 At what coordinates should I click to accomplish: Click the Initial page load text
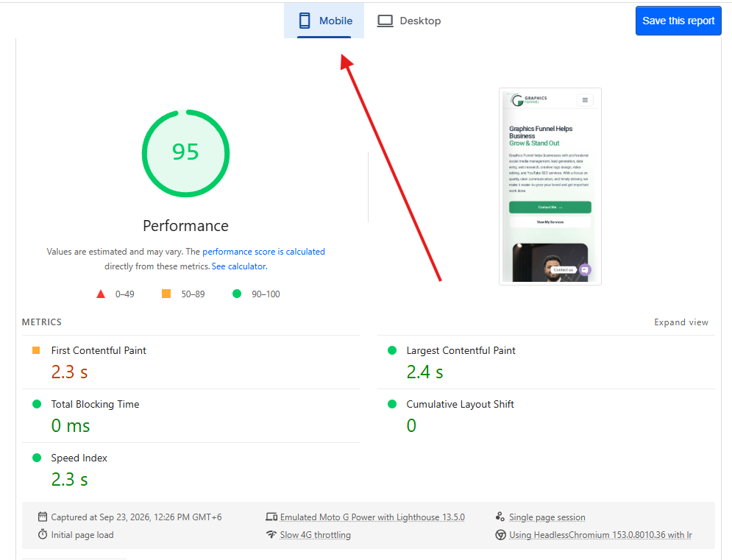pos(82,535)
